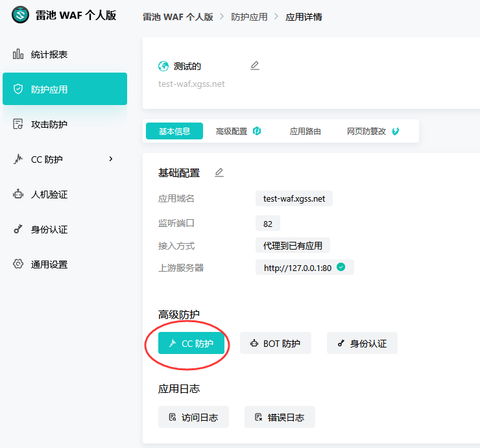Open 通用设置 in the sidebar
The width and height of the screenshot is (480, 448).
tap(49, 265)
